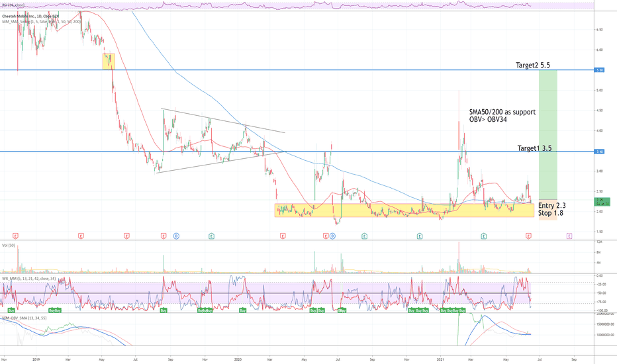Click the -50.00 value on WR_MM axis

point(601,293)
